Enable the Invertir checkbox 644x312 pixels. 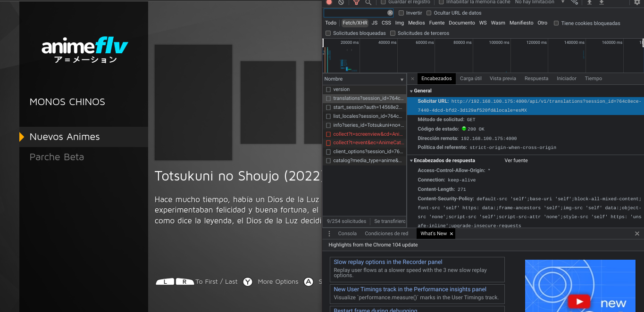click(401, 13)
